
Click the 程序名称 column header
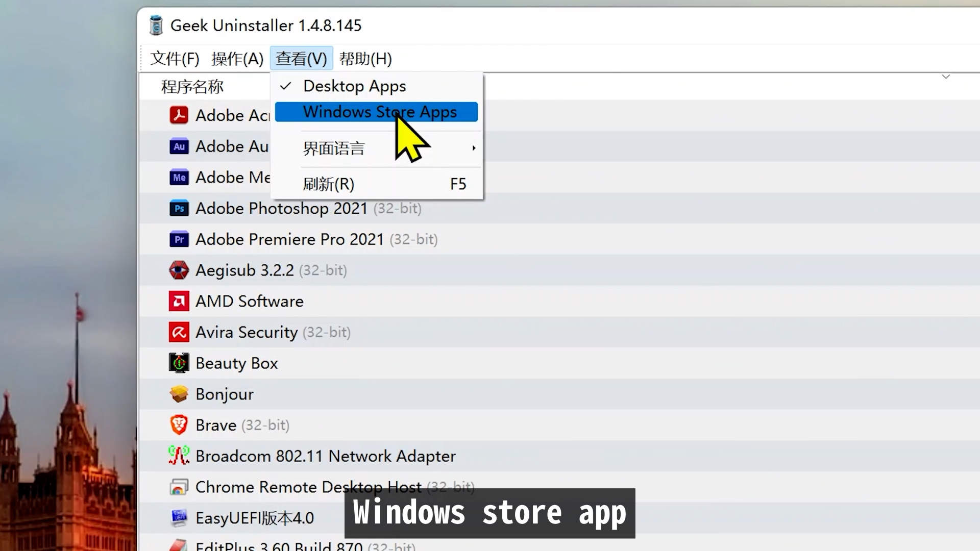click(192, 87)
